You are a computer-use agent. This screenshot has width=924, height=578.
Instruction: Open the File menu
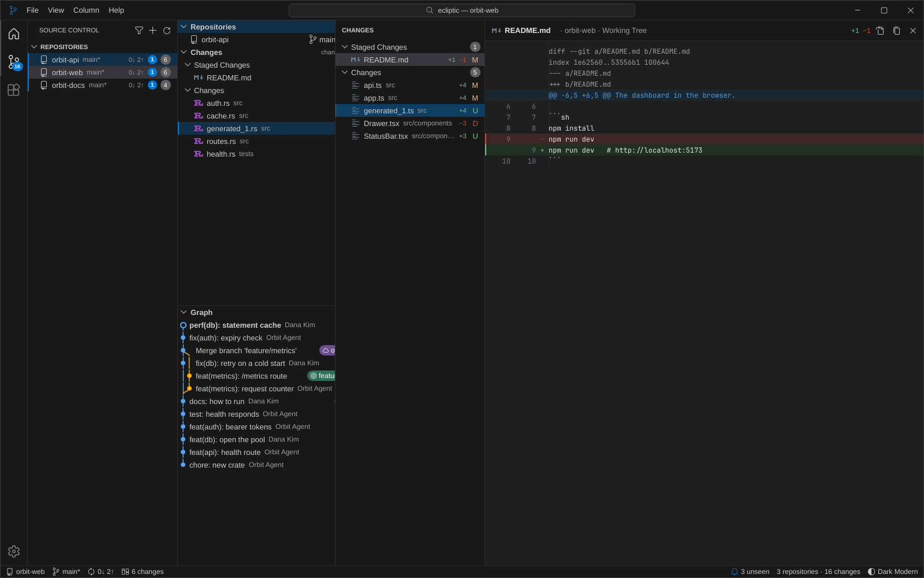32,10
